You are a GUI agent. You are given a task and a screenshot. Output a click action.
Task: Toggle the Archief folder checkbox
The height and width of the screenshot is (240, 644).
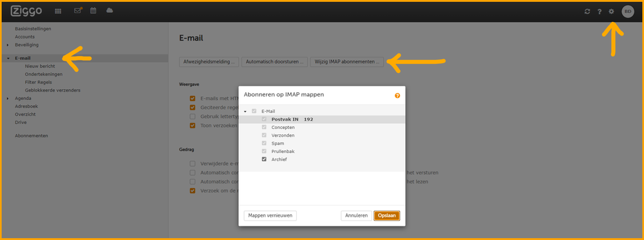point(264,159)
